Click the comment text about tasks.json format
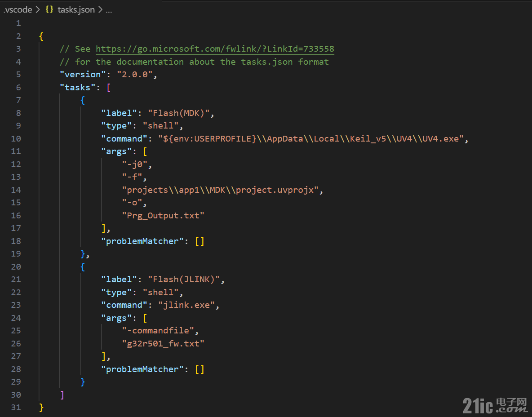 [195, 62]
